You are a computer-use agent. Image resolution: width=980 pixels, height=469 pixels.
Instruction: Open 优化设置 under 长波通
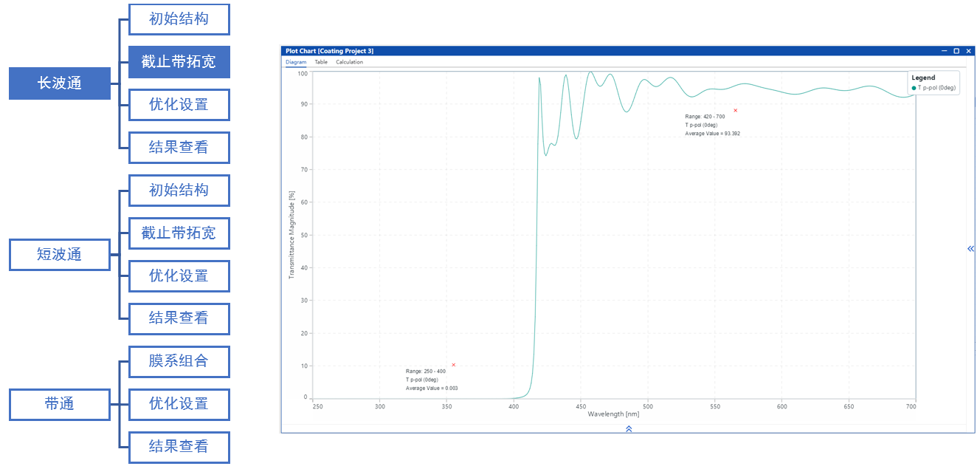tap(179, 105)
